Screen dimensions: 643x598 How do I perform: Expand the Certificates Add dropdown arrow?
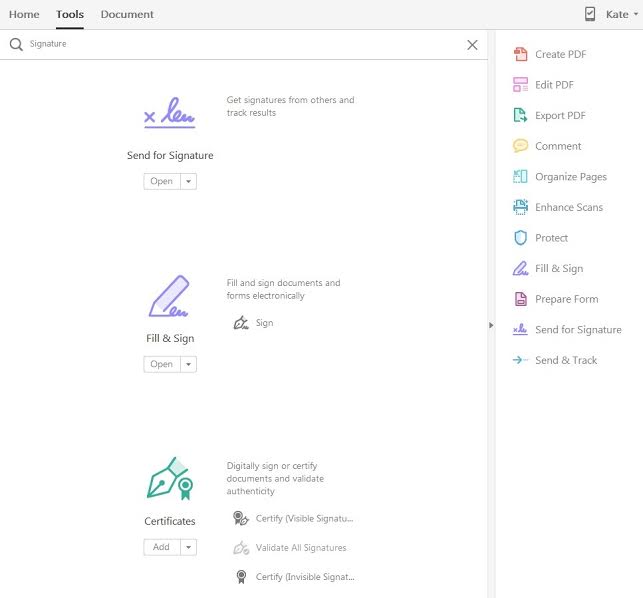tap(189, 547)
